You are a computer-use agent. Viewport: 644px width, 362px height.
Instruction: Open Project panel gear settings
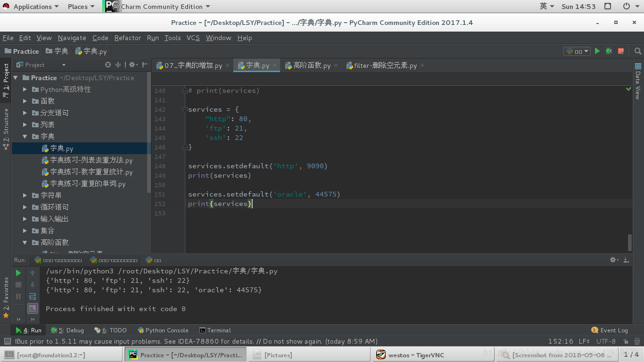tap(133, 65)
